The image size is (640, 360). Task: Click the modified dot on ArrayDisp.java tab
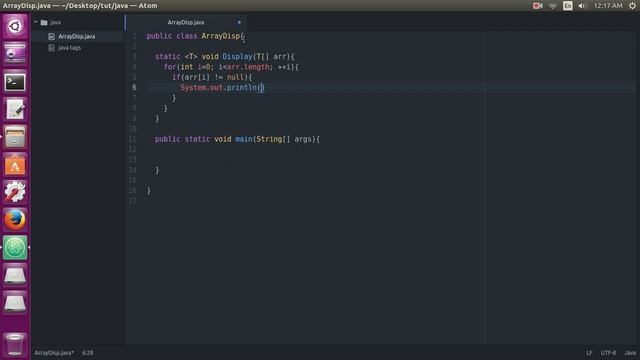point(239,22)
